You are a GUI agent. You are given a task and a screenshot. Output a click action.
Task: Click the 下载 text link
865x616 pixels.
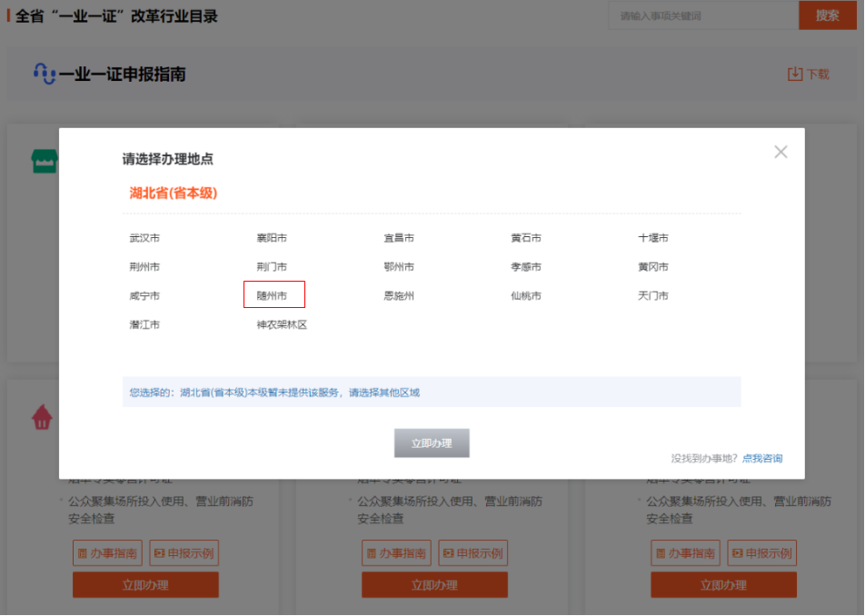pos(818,74)
